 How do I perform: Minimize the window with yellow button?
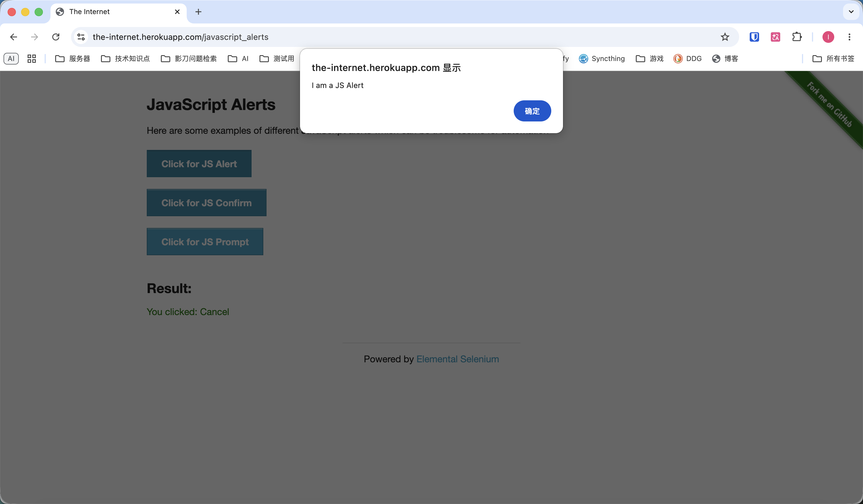click(25, 12)
